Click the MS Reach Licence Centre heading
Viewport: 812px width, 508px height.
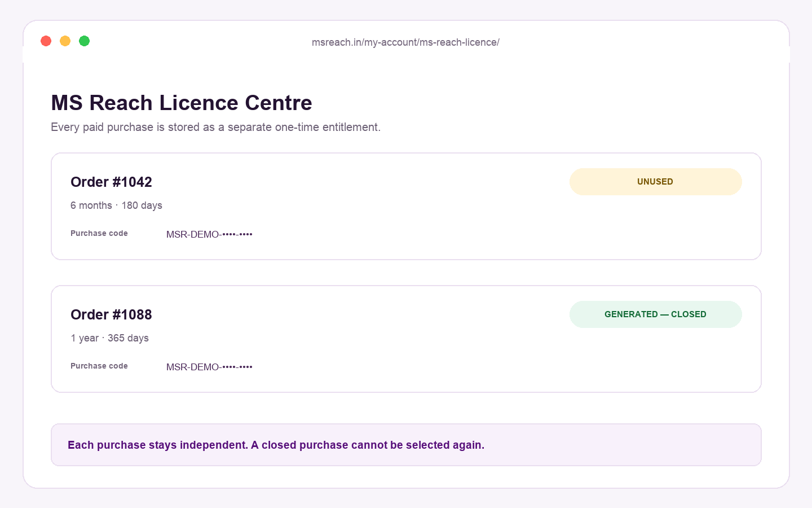pyautogui.click(x=182, y=103)
